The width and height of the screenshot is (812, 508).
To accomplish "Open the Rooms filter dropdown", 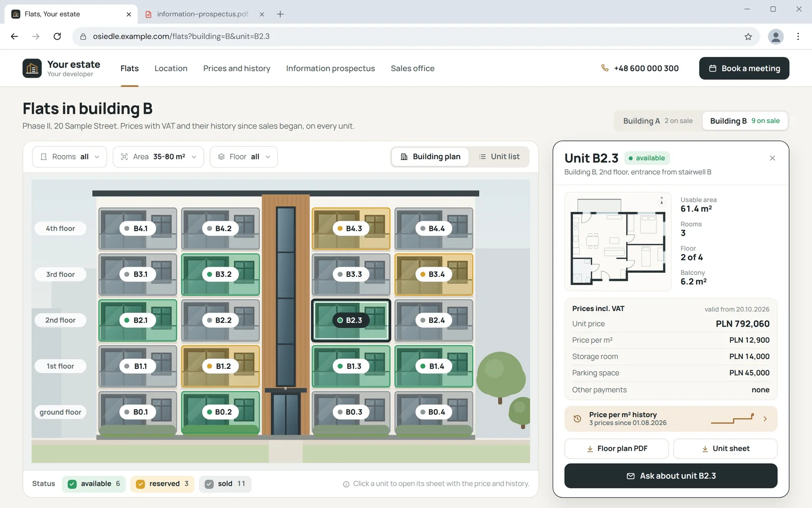I will 70,156.
